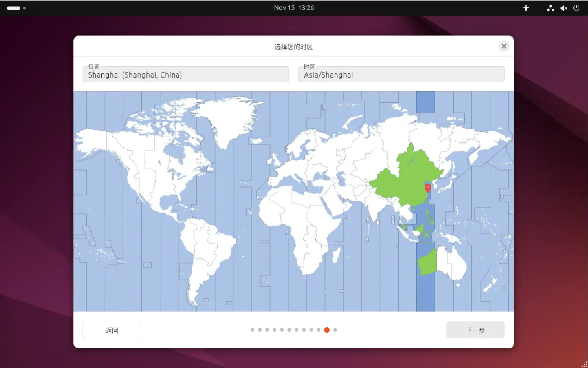Image resolution: width=588 pixels, height=368 pixels.
Task: Click the wired network status icon
Action: (x=550, y=8)
